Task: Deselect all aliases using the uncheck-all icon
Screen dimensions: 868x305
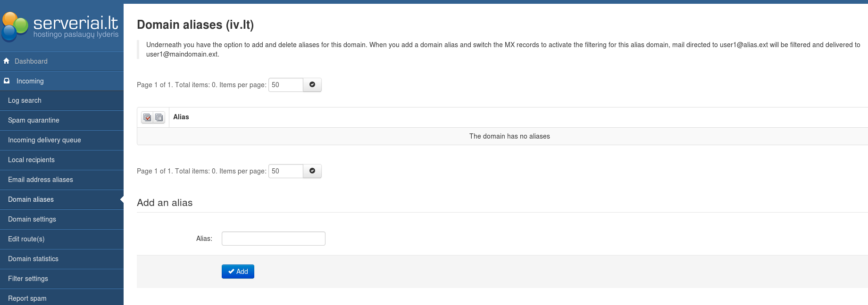Action: pos(159,117)
